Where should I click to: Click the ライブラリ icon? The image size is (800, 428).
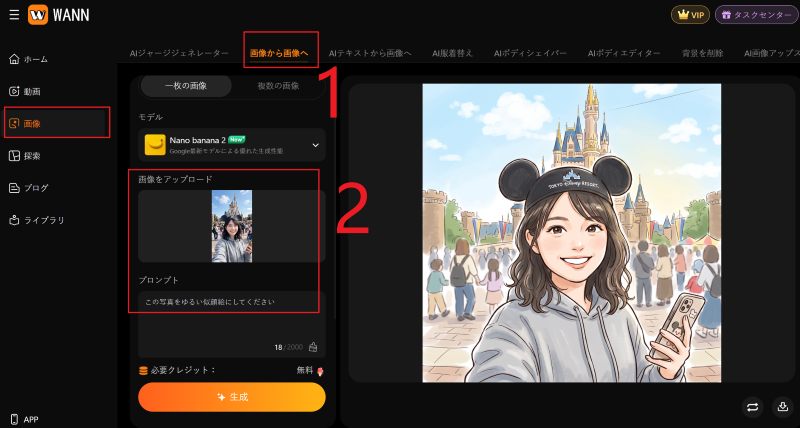[14, 220]
